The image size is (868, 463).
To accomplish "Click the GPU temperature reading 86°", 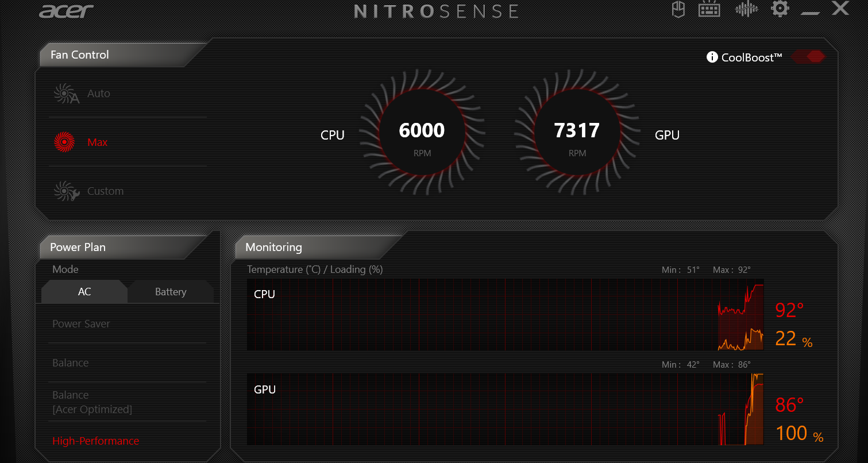I will pyautogui.click(x=789, y=406).
